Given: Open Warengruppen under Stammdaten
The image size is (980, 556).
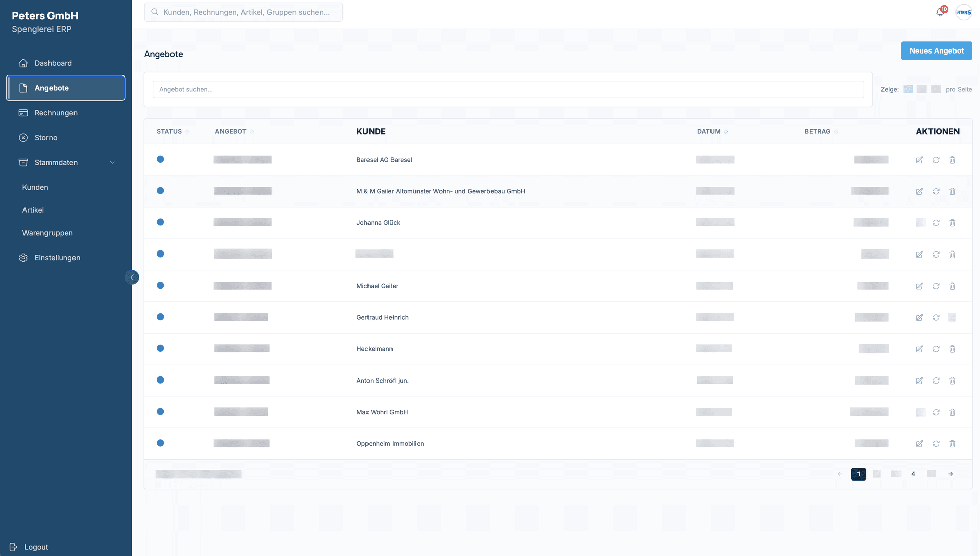Looking at the screenshot, I should (47, 233).
